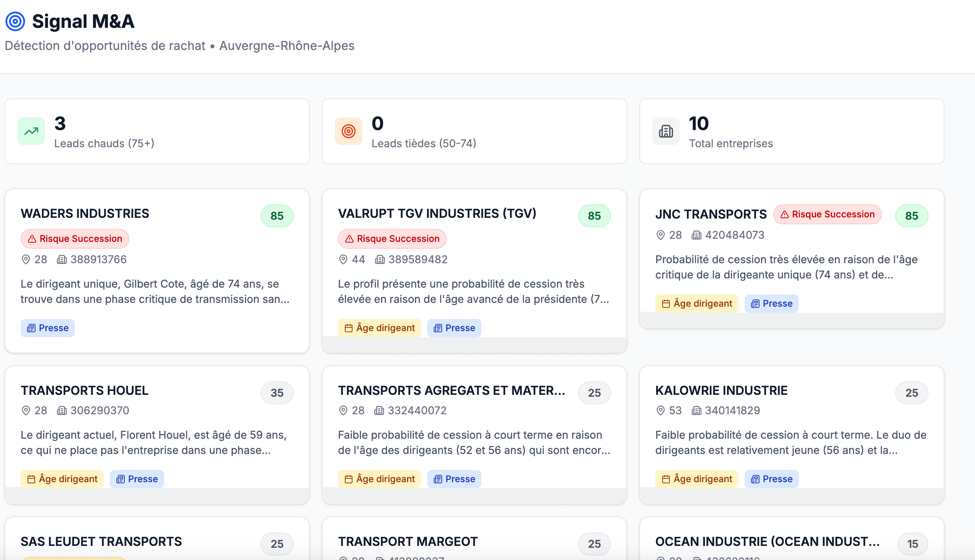Click the orange target warm leads icon
Viewport: 975px width, 560px height.
tap(349, 131)
